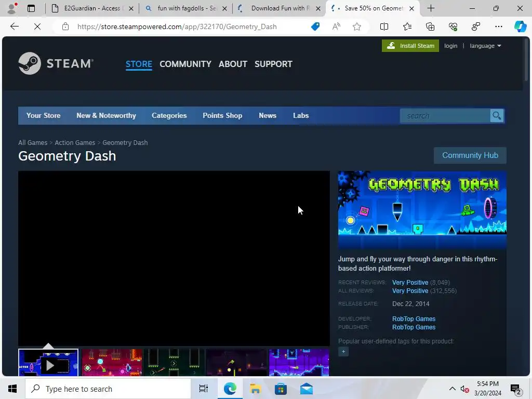Image resolution: width=532 pixels, height=399 pixels.
Task: Open Microsoft Store from taskbar
Action: [281, 389]
